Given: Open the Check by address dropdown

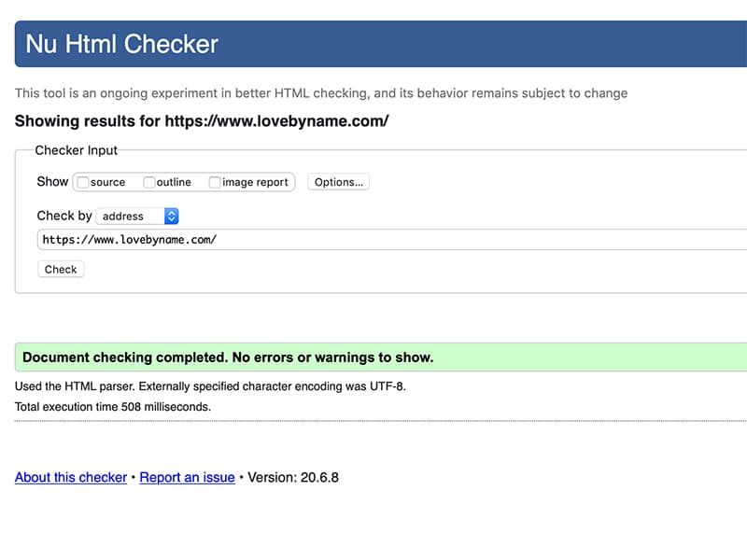Looking at the screenshot, I should [x=137, y=217].
